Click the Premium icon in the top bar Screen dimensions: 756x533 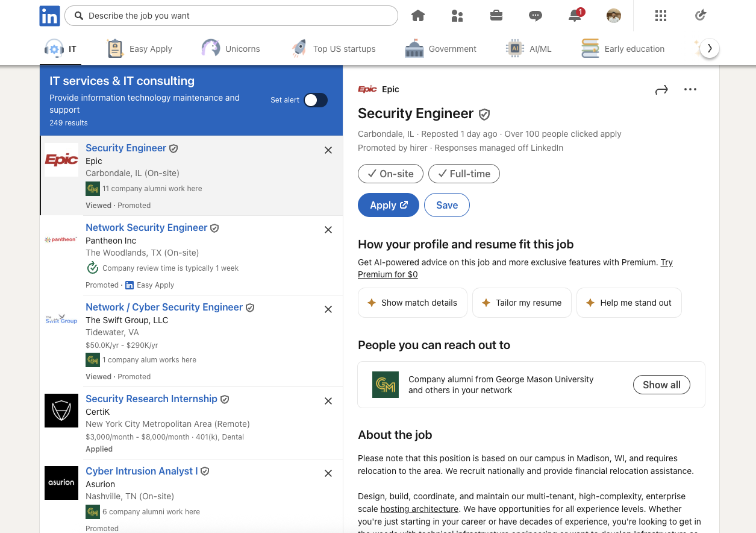point(700,16)
